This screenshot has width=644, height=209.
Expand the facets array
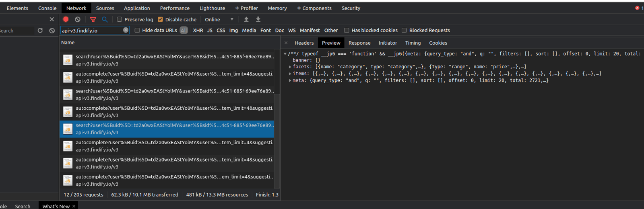pos(290,67)
